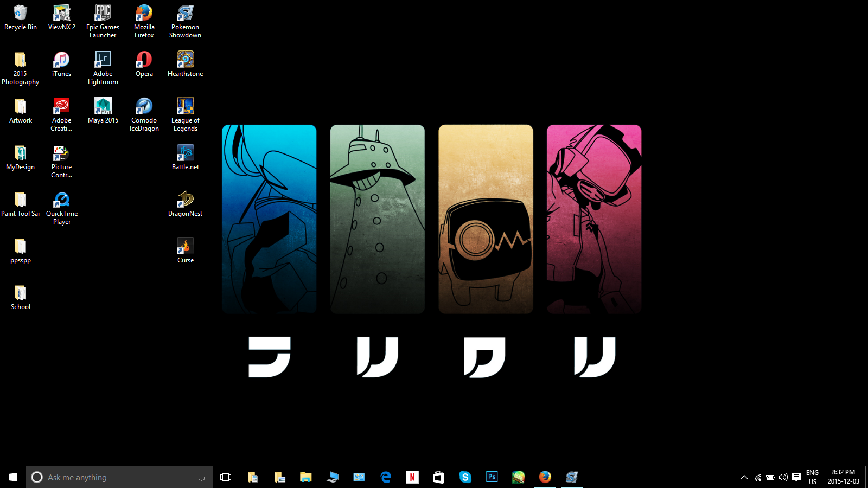Activate the Cortana microphone icon

click(x=201, y=477)
